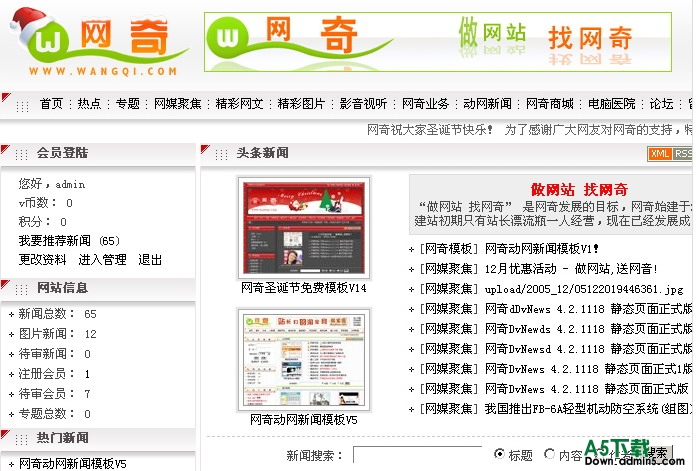Screen dimensions: 696x471
Task: Open the Wangqi green banner advertisement
Action: point(438,42)
